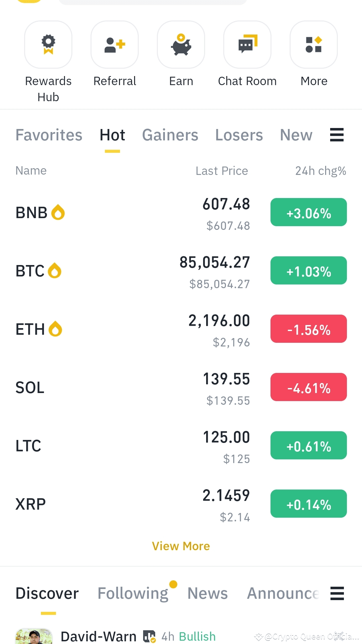
Task: Switch to the Gainers tab
Action: [170, 135]
